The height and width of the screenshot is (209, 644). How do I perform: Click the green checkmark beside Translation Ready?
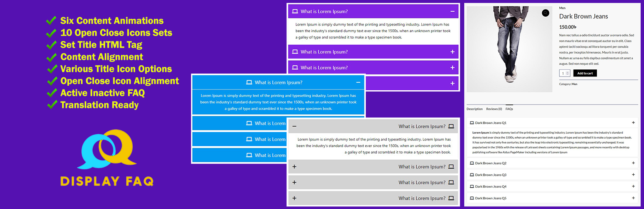coord(52,104)
